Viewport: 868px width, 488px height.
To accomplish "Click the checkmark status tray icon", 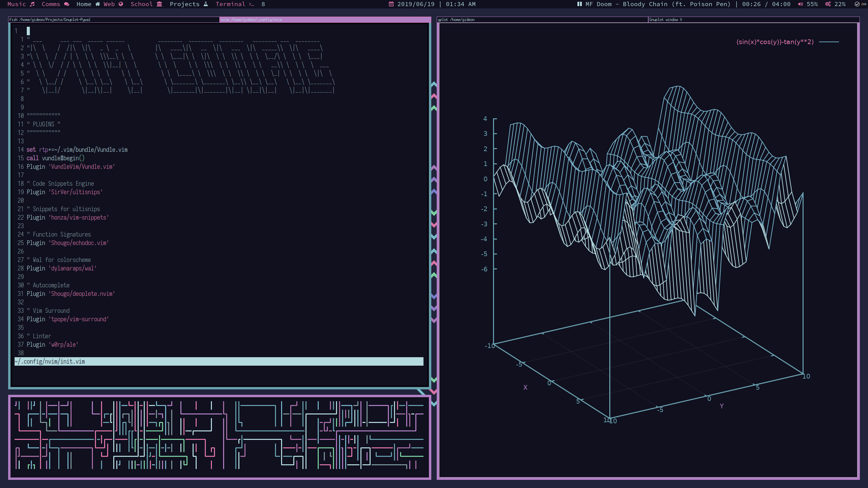I will pos(857,4).
